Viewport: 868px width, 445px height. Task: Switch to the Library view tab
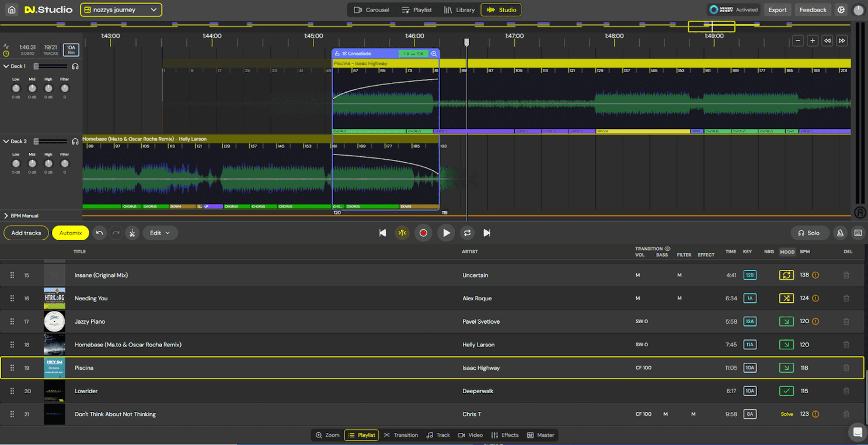(459, 10)
